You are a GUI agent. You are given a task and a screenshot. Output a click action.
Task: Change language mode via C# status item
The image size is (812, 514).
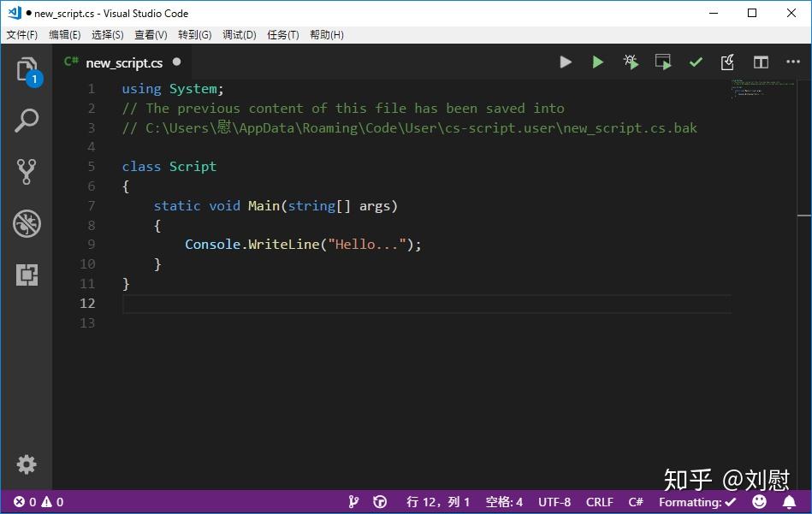(x=636, y=501)
